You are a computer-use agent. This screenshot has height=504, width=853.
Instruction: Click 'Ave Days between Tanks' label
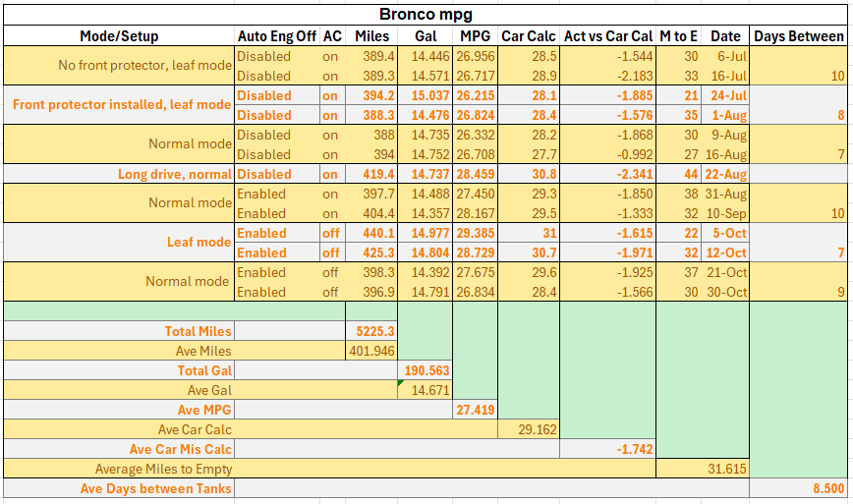pyautogui.click(x=119, y=488)
